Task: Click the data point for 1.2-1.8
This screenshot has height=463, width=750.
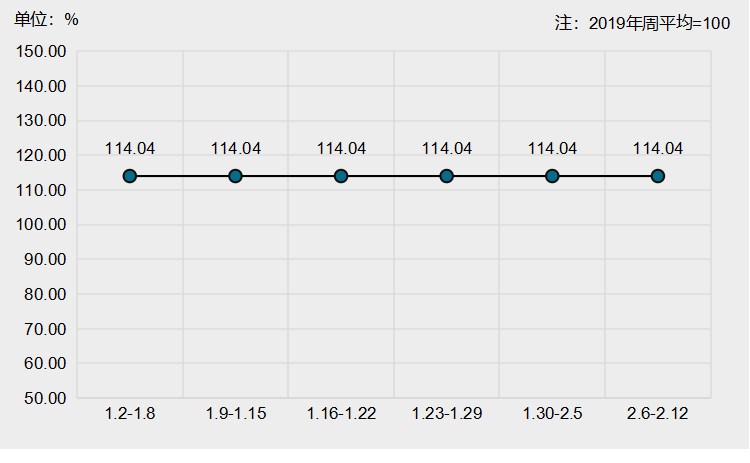Action: (130, 176)
